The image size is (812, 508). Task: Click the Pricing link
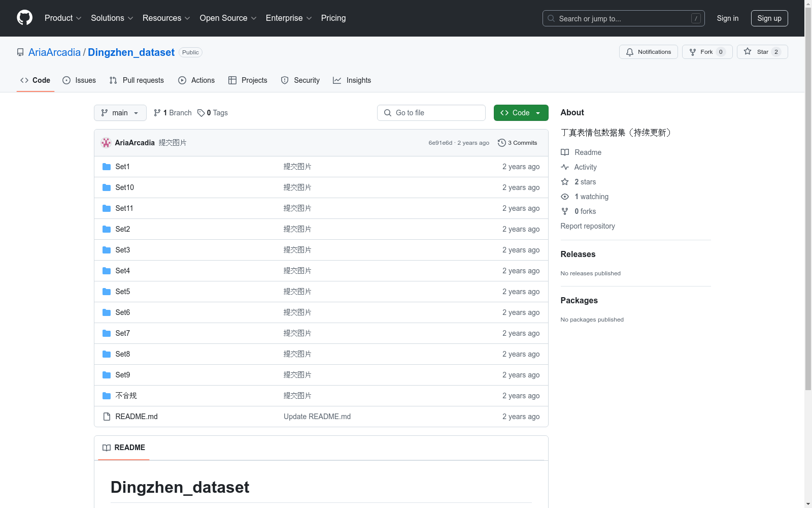tap(333, 18)
